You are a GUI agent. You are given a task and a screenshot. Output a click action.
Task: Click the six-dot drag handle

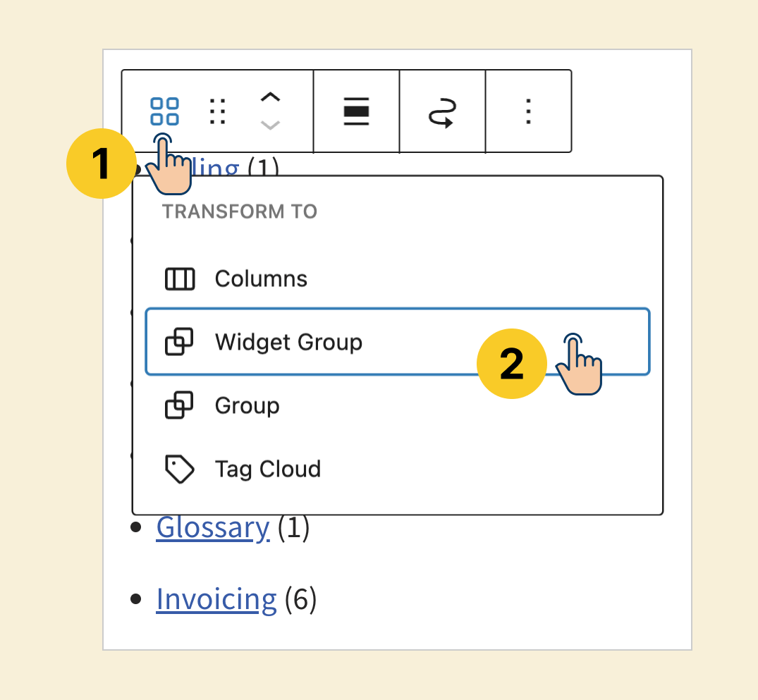219,111
